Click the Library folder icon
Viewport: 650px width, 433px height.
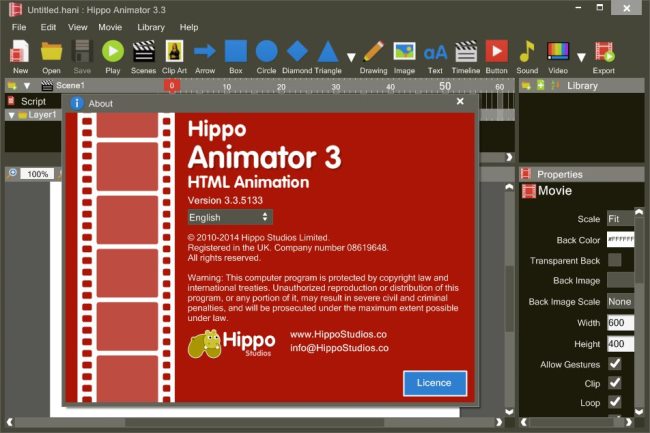[526, 86]
